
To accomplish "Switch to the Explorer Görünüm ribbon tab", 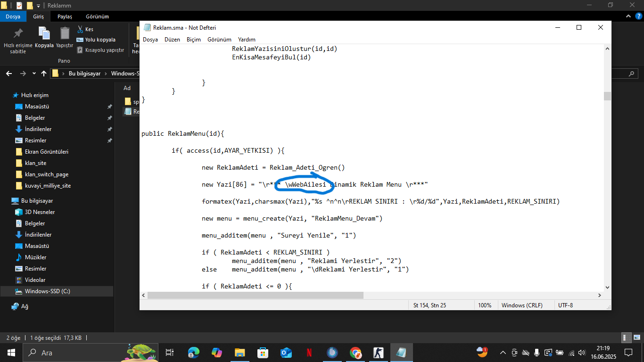I will click(97, 16).
